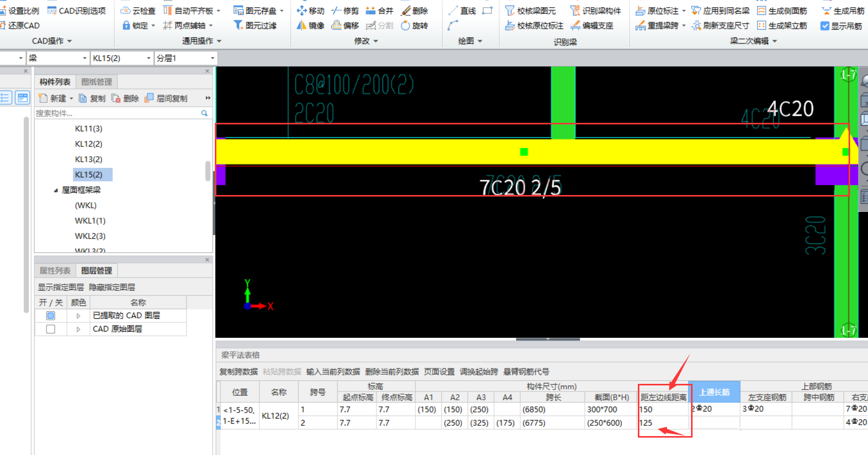Select the 旋转 rotate tool
Viewport: 868px width, 455px height.
[x=414, y=25]
